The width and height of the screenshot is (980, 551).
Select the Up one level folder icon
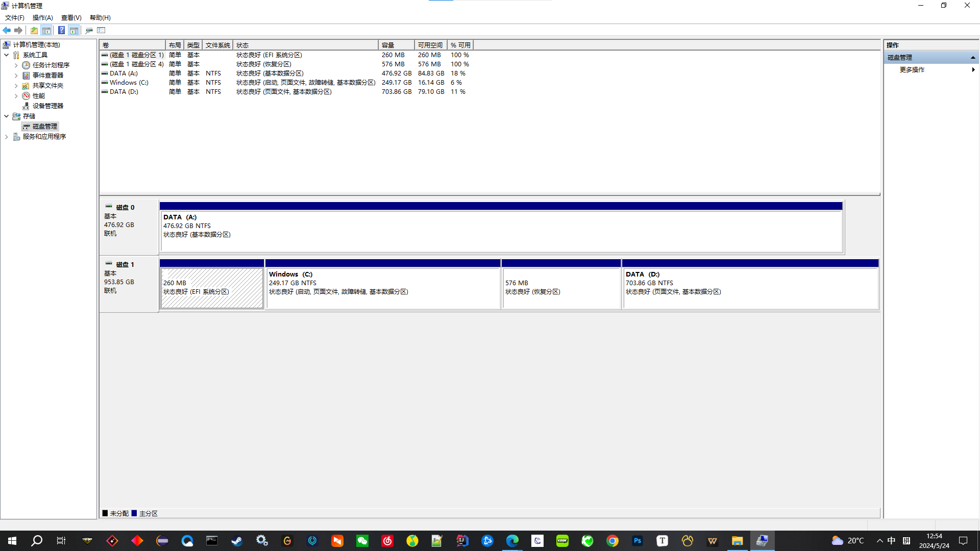[x=34, y=30]
